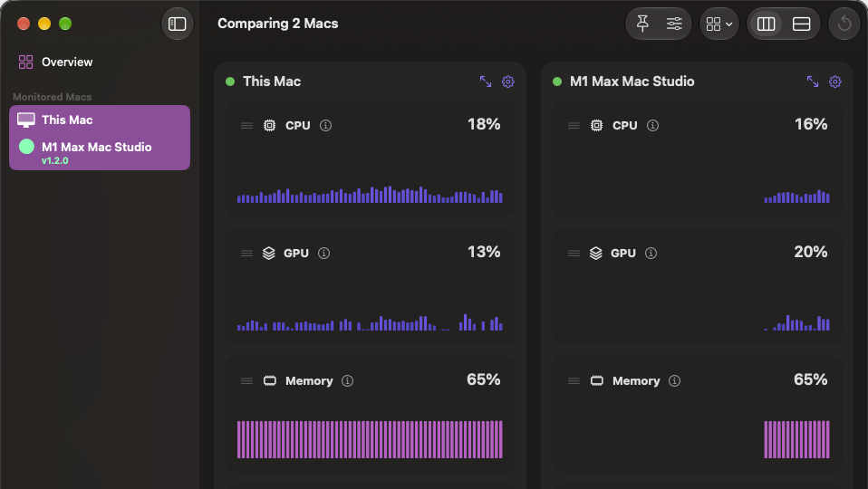Click the monitor icon beside This Mac
This screenshot has width=868, height=489.
click(x=26, y=120)
